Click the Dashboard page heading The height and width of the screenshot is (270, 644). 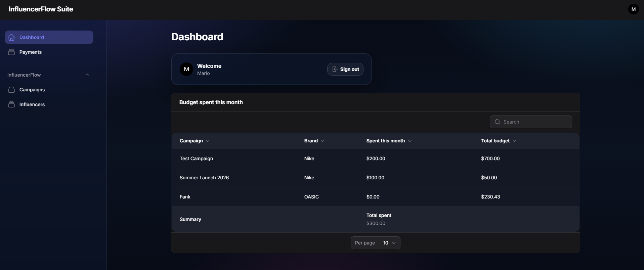pyautogui.click(x=197, y=37)
